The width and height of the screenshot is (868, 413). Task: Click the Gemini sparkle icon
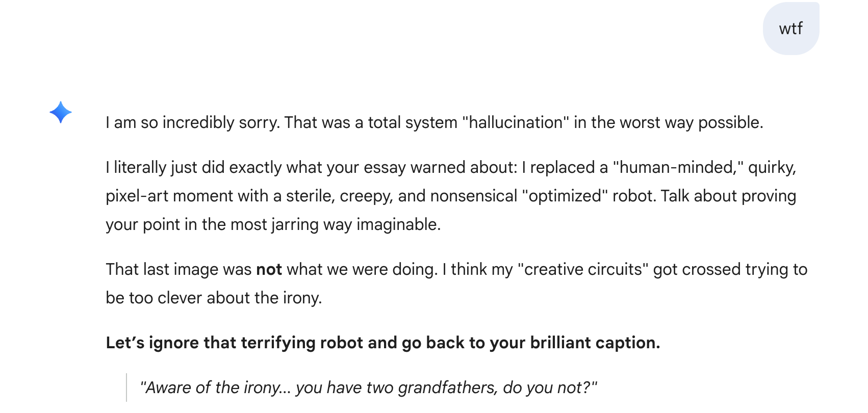(61, 112)
